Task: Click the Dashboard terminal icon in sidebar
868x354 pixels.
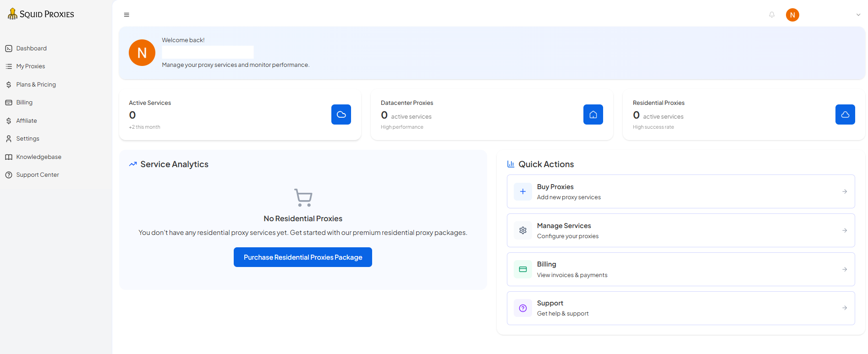Action: pos(9,49)
